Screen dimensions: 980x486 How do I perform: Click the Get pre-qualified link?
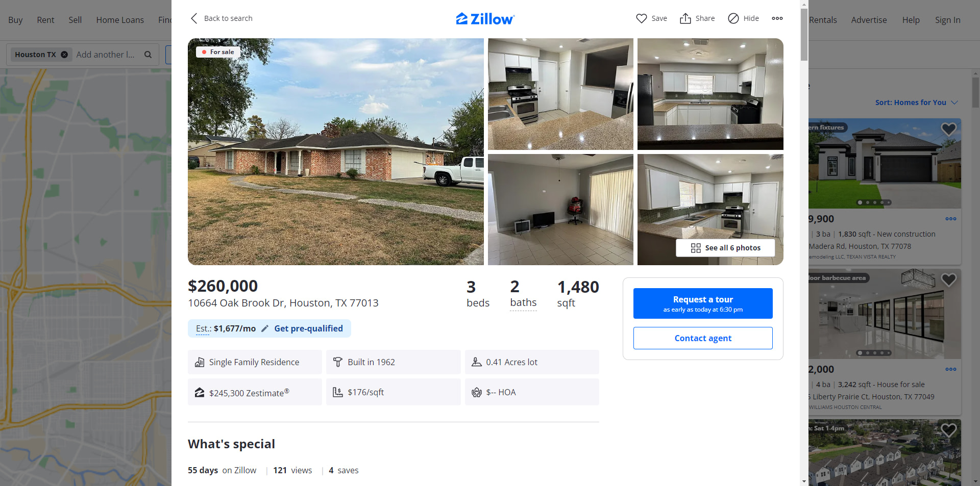click(309, 328)
